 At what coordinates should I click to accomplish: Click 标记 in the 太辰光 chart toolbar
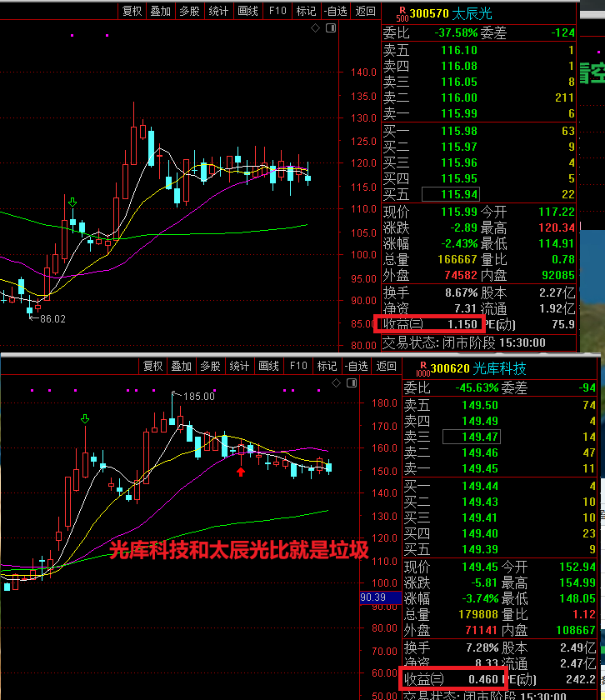[x=307, y=11]
